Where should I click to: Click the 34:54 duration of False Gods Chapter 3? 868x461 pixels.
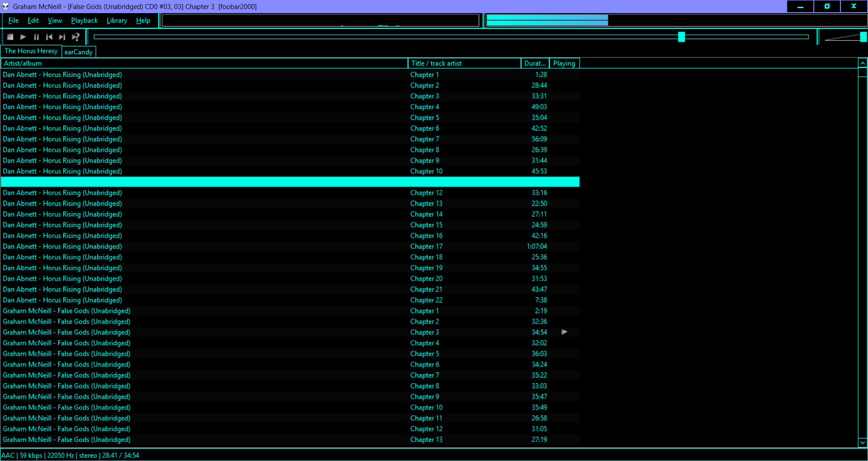tap(539, 332)
